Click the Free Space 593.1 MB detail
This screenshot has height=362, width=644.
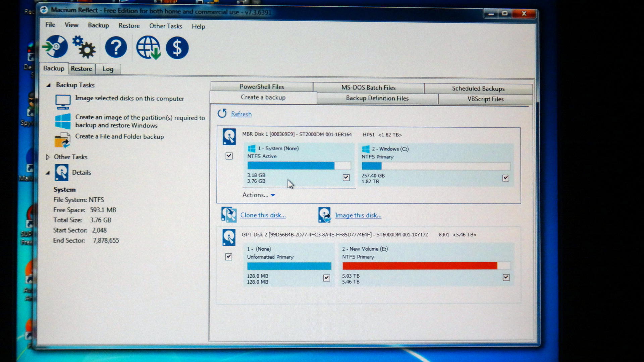click(x=85, y=210)
